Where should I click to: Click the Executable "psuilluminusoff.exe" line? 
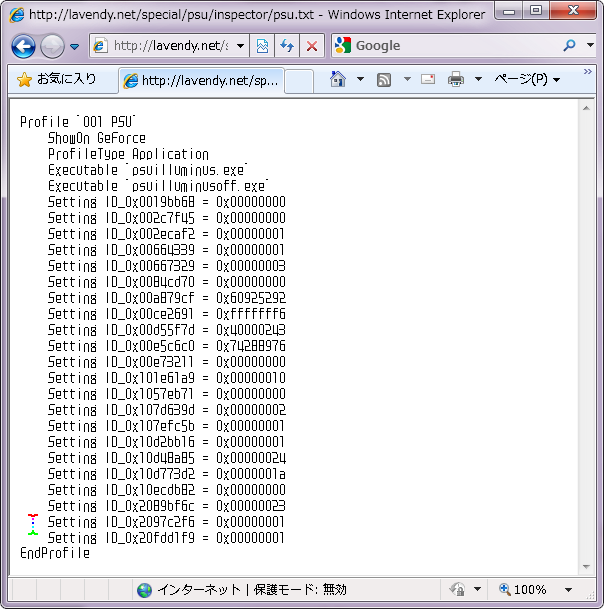click(158, 186)
